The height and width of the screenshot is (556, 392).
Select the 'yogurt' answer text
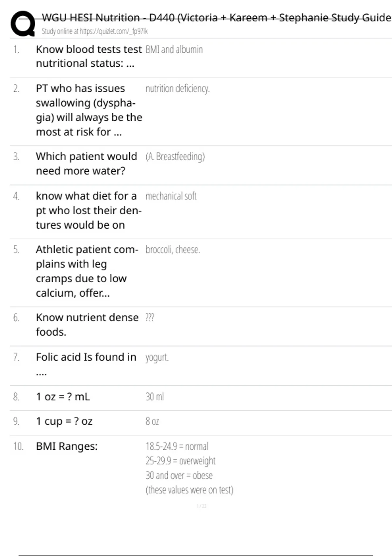point(157,357)
